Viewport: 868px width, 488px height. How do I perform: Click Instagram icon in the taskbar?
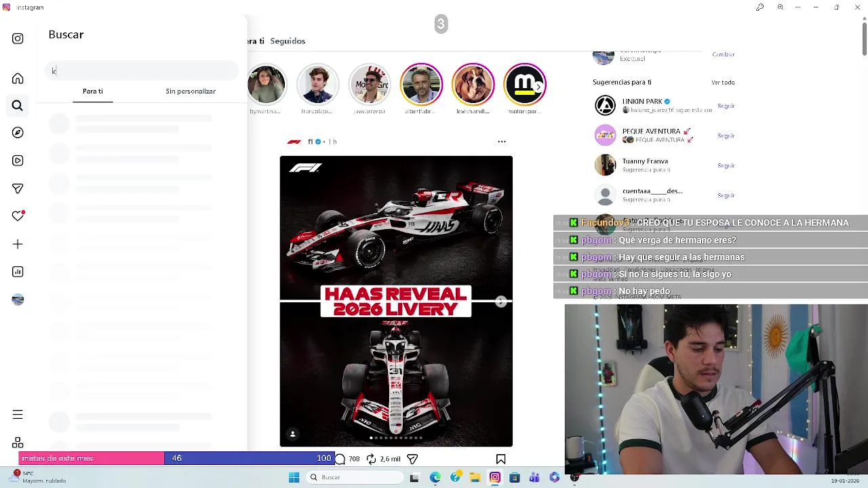(495, 477)
